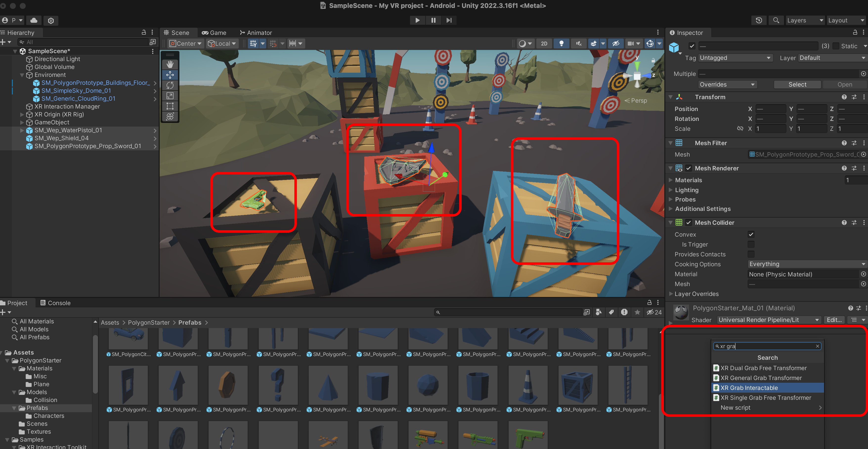Viewport: 868px width, 449px height.
Task: Click the Play button
Action: (x=417, y=20)
